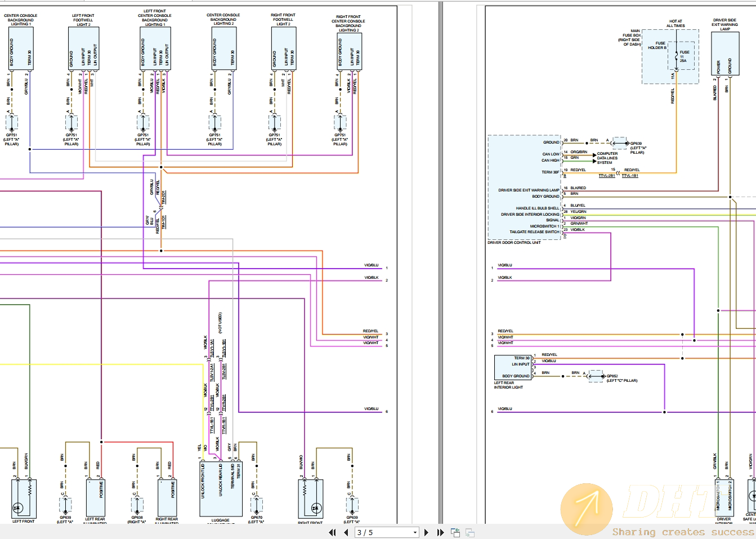Click the 'CAN LOW' pin label

click(551, 154)
